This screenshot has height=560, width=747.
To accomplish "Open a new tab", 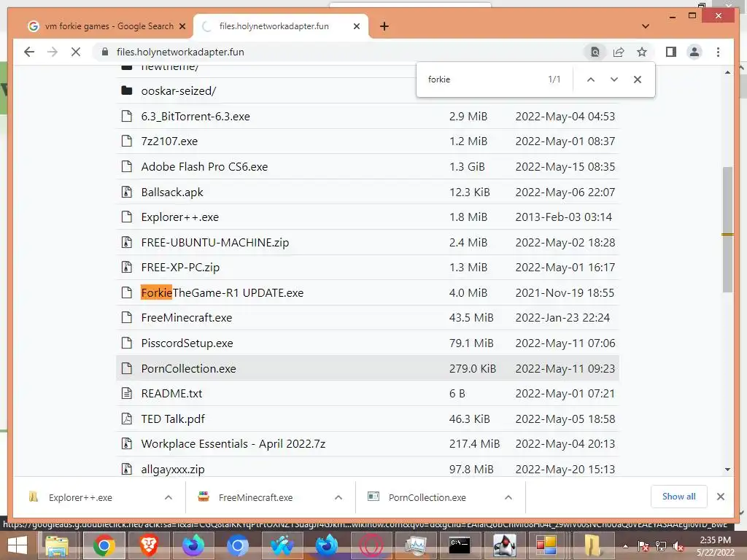I will (384, 26).
